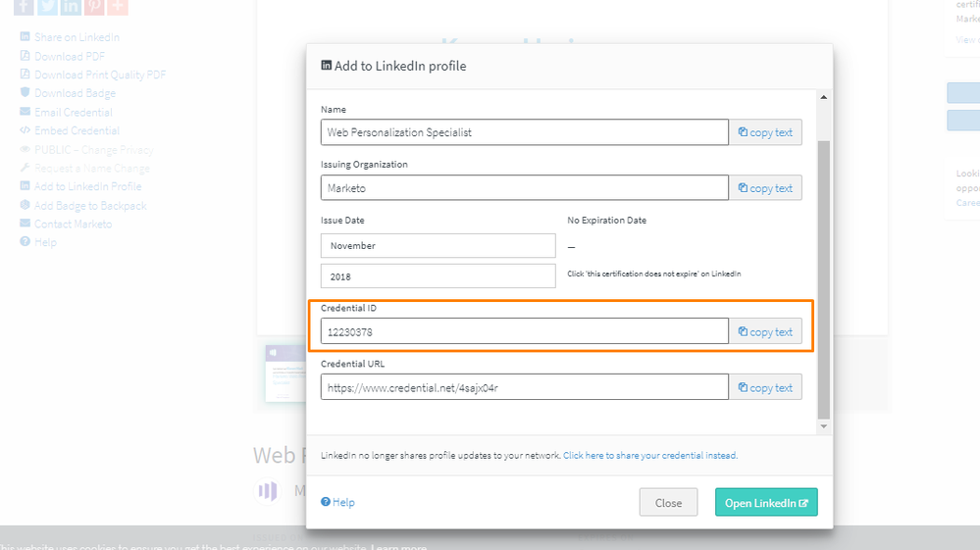Click the Contact Marketo envelope icon

25,223
